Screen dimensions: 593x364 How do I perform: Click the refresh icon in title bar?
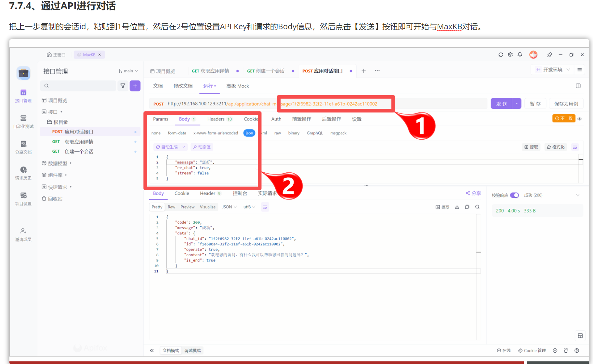click(x=501, y=55)
